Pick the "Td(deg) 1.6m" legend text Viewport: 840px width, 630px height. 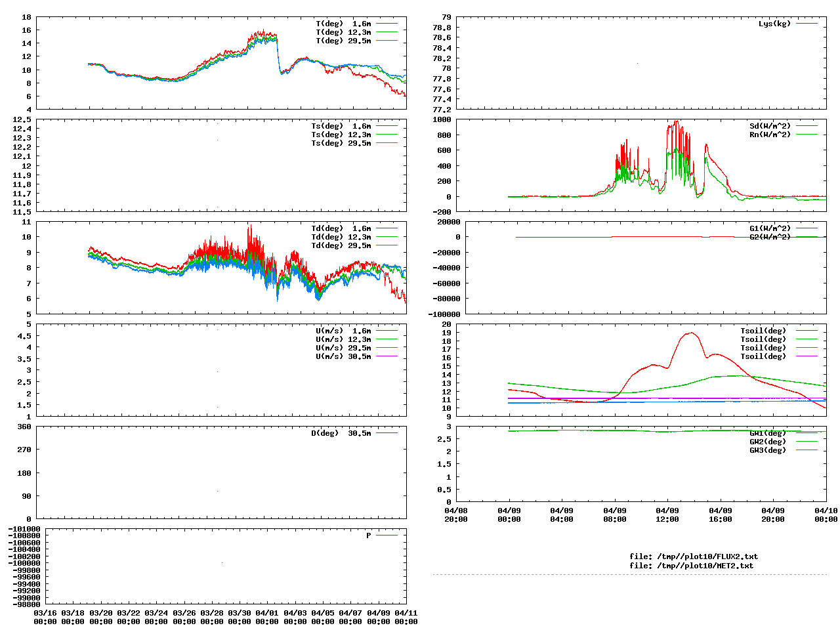pos(341,228)
